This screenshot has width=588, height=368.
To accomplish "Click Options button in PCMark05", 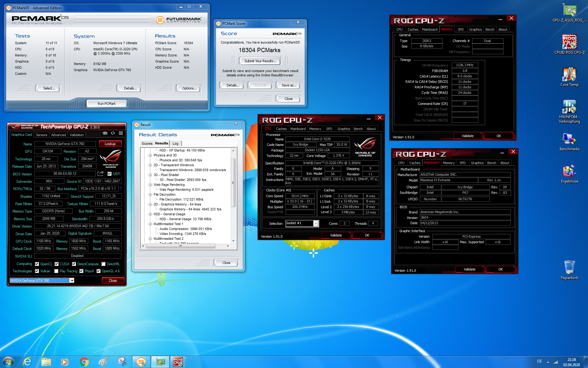I will tap(189, 88).
